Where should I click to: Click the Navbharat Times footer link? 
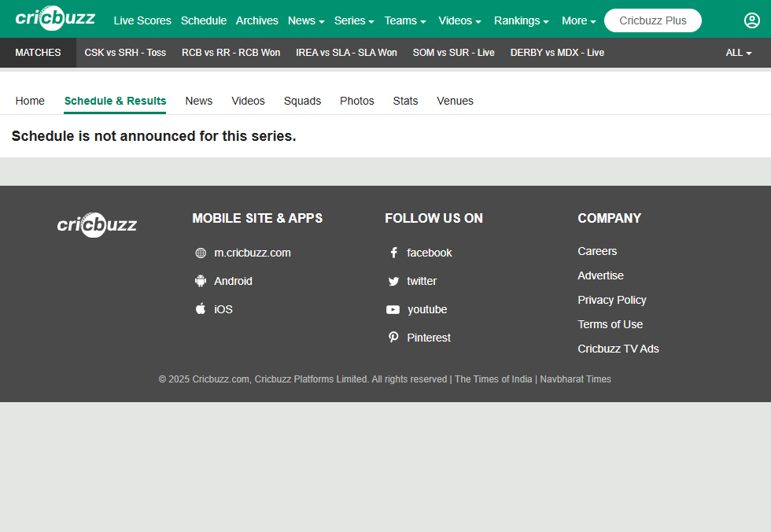pyautogui.click(x=575, y=379)
